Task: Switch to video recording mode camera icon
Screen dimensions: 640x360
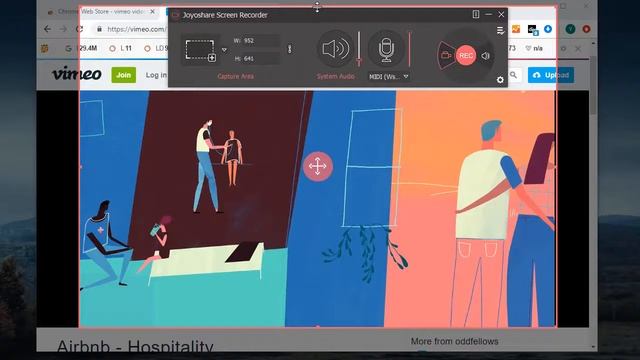Action: coord(446,55)
